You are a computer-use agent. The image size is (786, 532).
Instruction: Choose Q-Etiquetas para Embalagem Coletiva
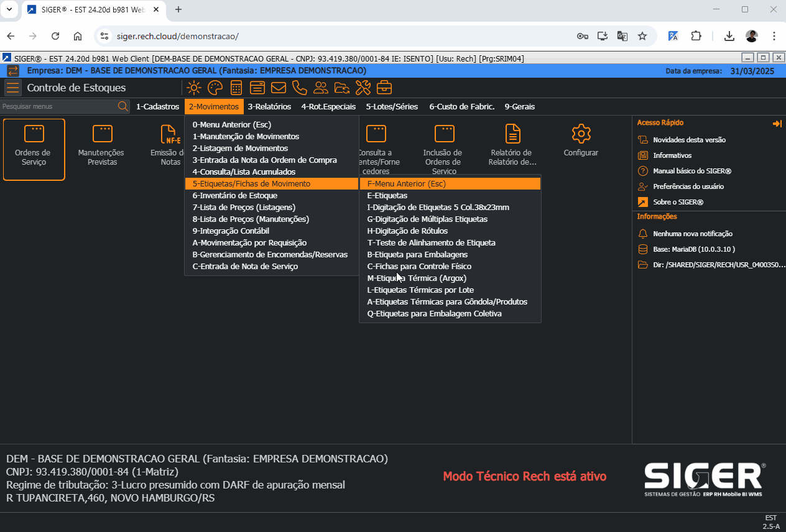pyautogui.click(x=450, y=313)
